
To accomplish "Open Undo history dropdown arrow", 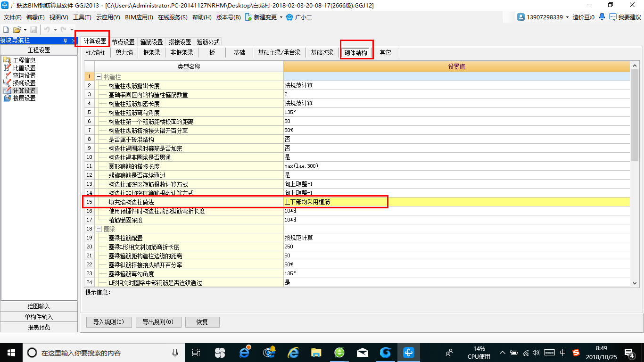I will [55, 30].
